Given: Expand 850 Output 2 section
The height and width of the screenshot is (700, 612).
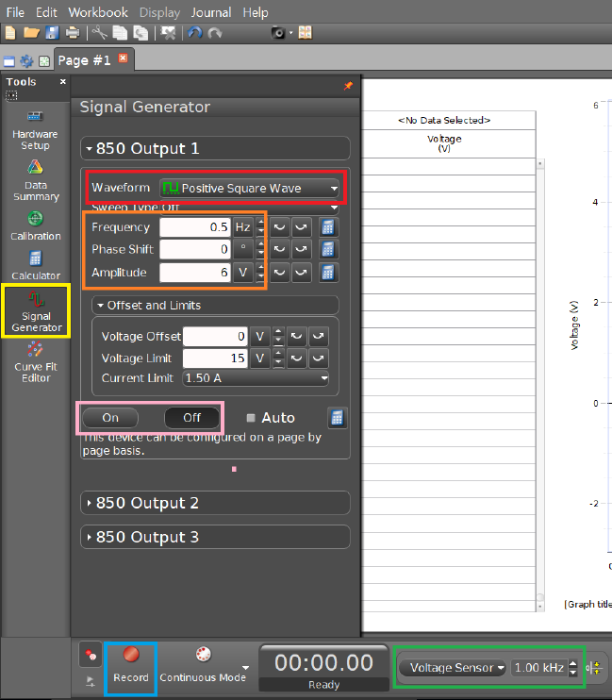Looking at the screenshot, I should click(215, 503).
